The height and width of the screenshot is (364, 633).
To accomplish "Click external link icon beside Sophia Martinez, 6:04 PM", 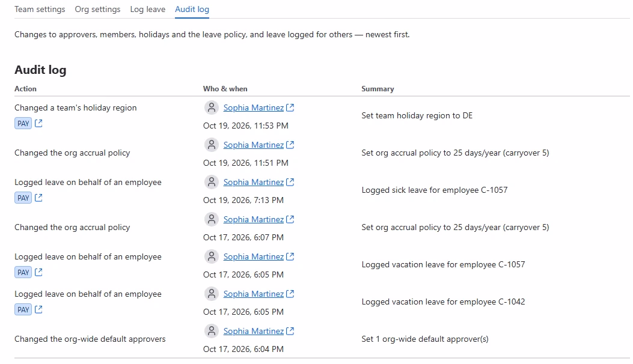I will pos(290,332).
